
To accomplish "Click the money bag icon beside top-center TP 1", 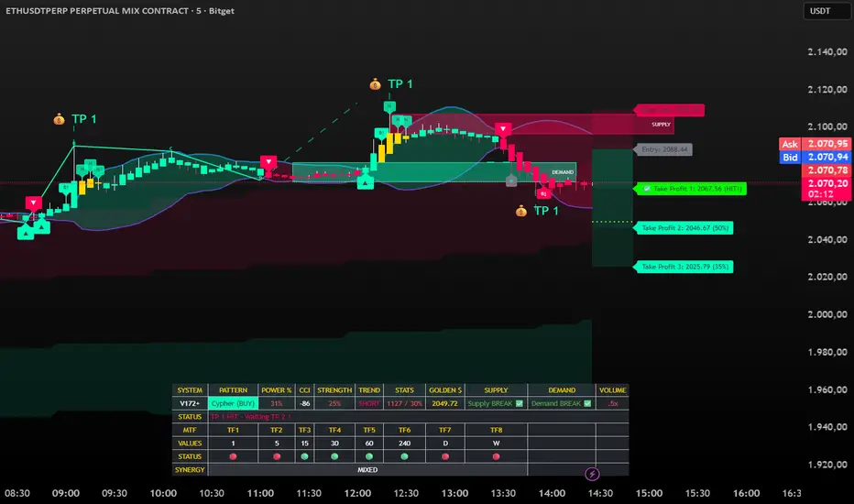I will pos(375,84).
